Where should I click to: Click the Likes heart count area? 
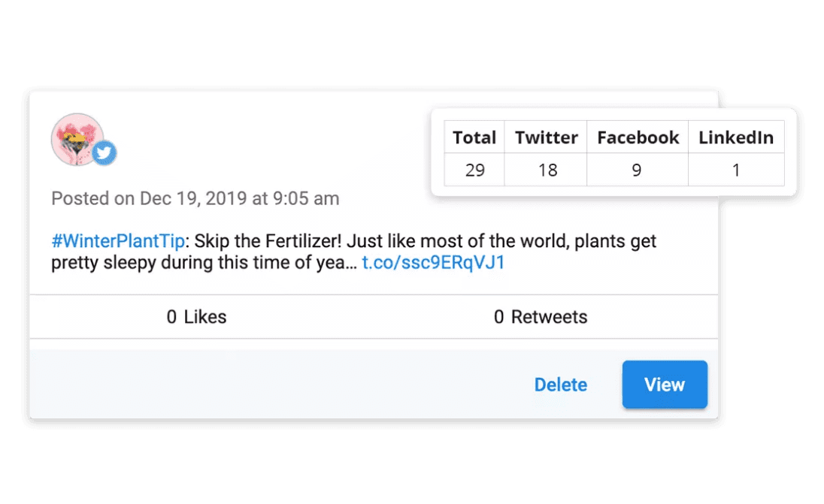[196, 317]
